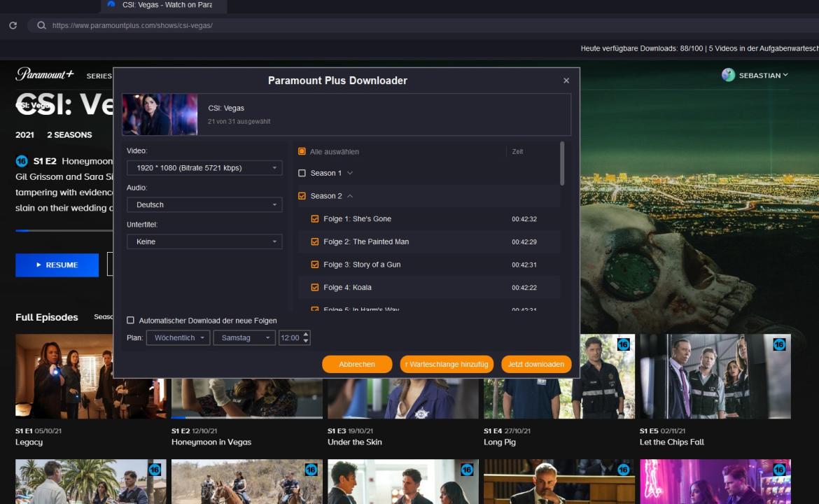Click the download quota status text
819x504 pixels.
[699, 48]
